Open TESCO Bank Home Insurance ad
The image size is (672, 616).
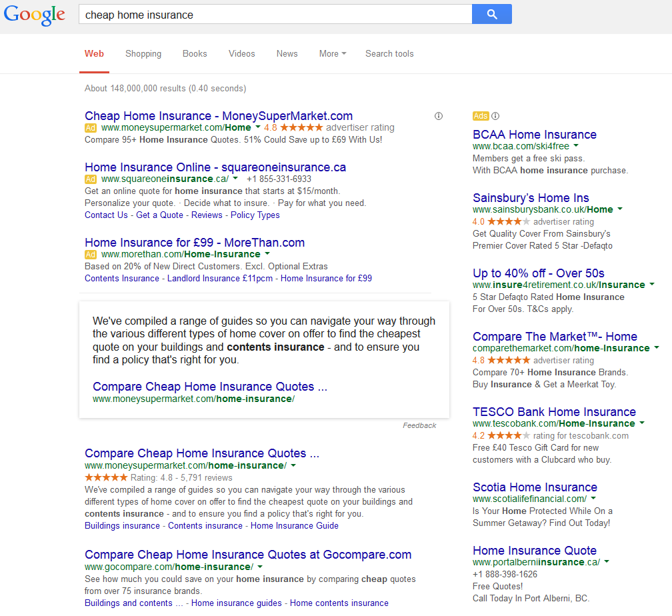(x=554, y=412)
